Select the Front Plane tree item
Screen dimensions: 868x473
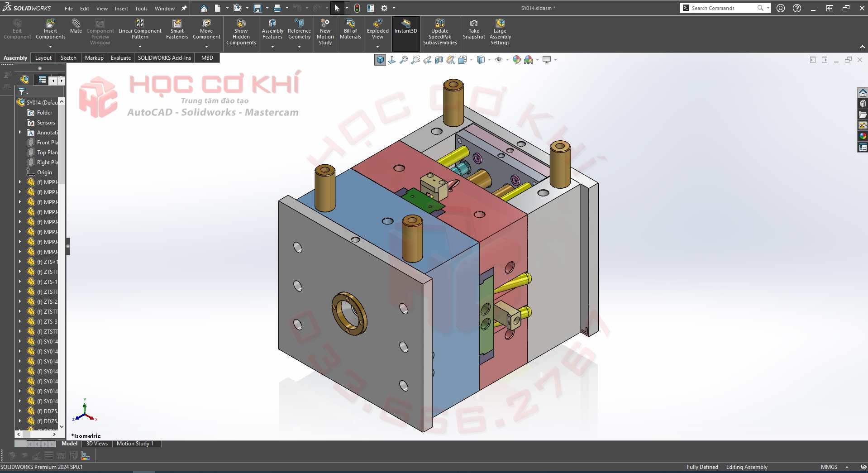coord(43,143)
